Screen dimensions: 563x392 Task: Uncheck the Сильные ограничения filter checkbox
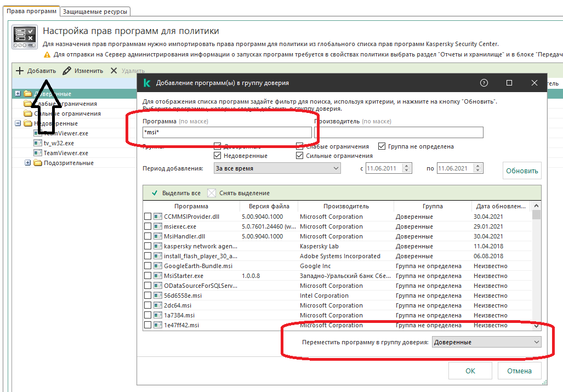299,156
